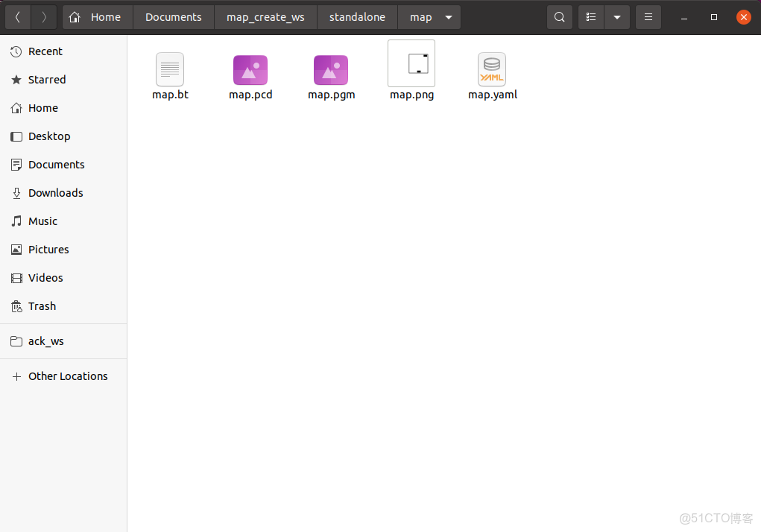Click the Pictures sidebar icon
Viewport: 761px width, 532px height.
coord(16,250)
